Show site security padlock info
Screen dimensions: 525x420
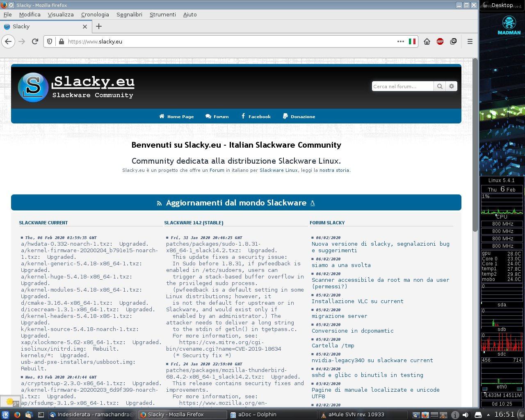62,41
